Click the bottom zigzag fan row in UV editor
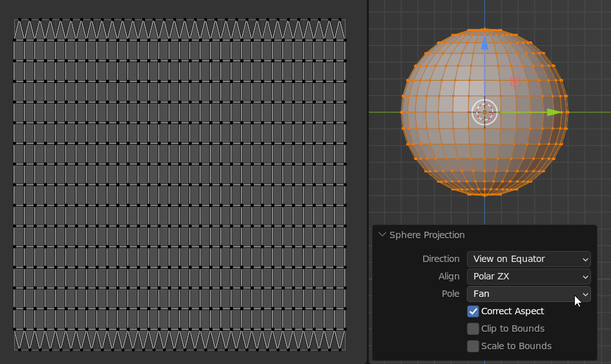Viewport: 611px width, 364px height. click(x=180, y=340)
